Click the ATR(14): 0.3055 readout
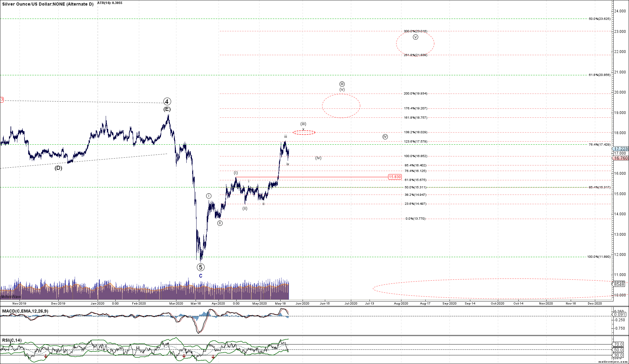 coord(110,3)
